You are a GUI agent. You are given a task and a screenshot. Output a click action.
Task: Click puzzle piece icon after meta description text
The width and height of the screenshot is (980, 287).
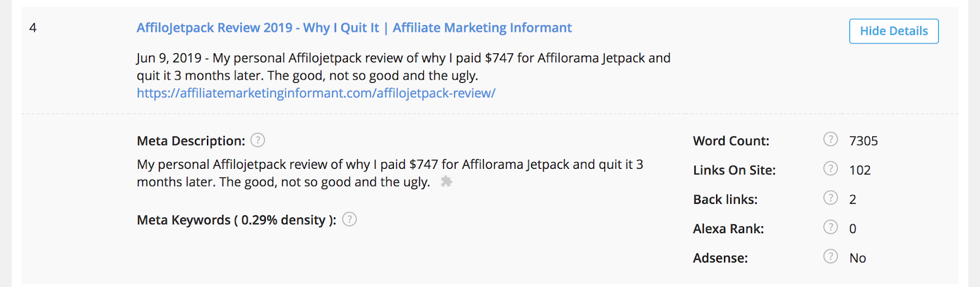point(447,182)
